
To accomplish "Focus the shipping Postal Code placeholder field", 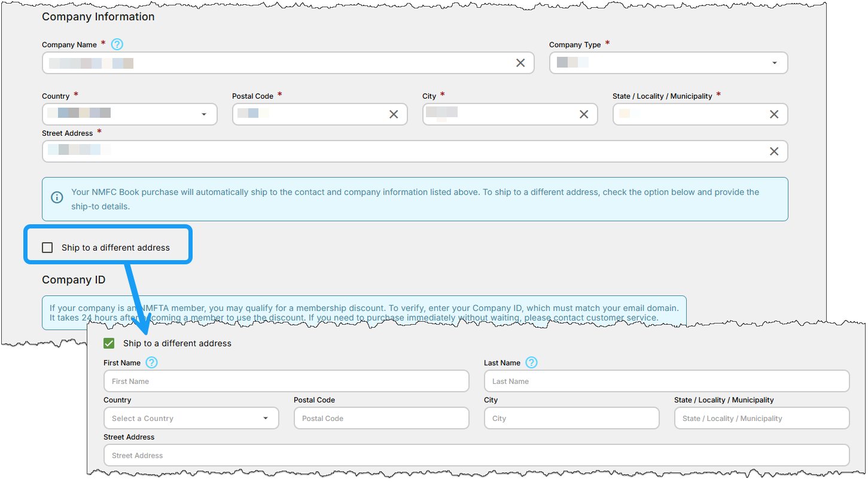I will tap(381, 419).
